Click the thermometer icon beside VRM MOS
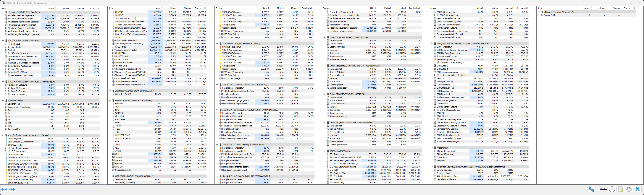644x195 pixels. click(113, 116)
